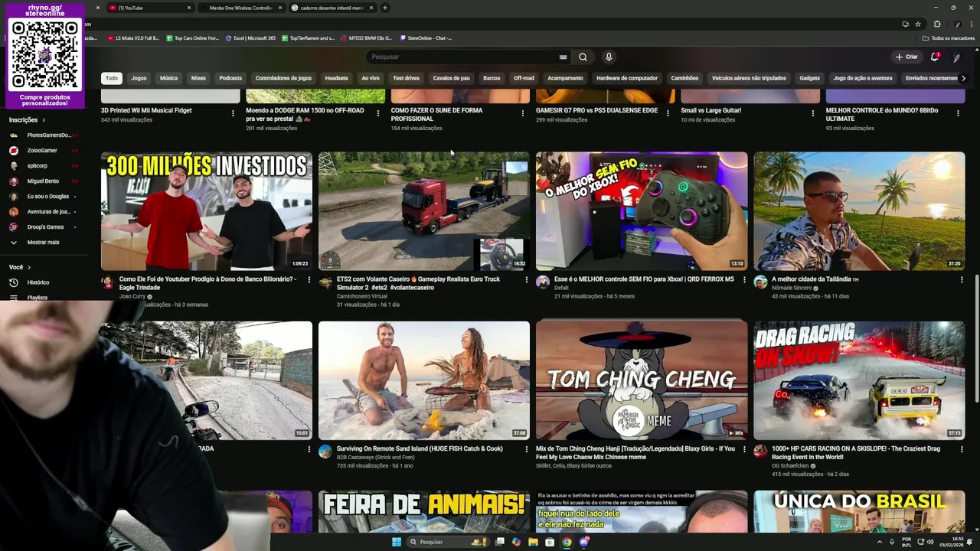Start voice search with the microphone icon
The width and height of the screenshot is (980, 551).
coord(609,57)
